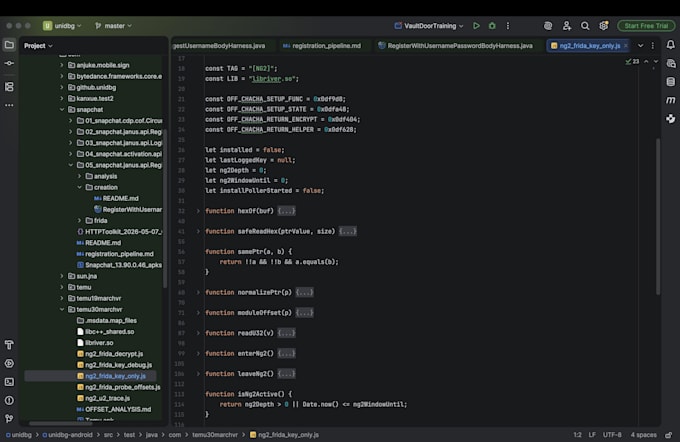Collapse the temu30marchvr folder
The width and height of the screenshot is (680, 442).
pos(62,309)
